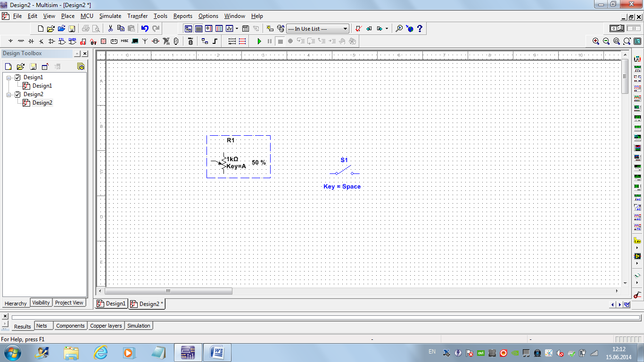644x362 pixels.
Task: Select the multimeter instrument
Action: pyautogui.click(x=637, y=59)
